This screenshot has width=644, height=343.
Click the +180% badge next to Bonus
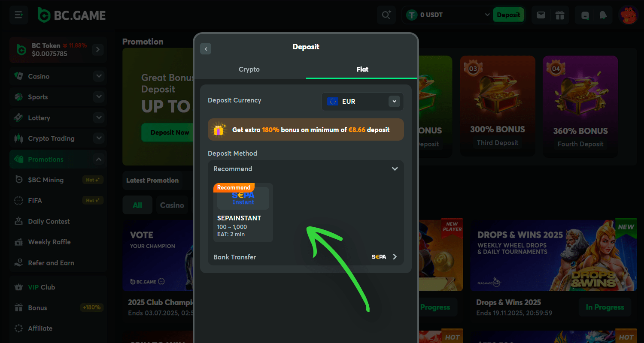point(91,307)
